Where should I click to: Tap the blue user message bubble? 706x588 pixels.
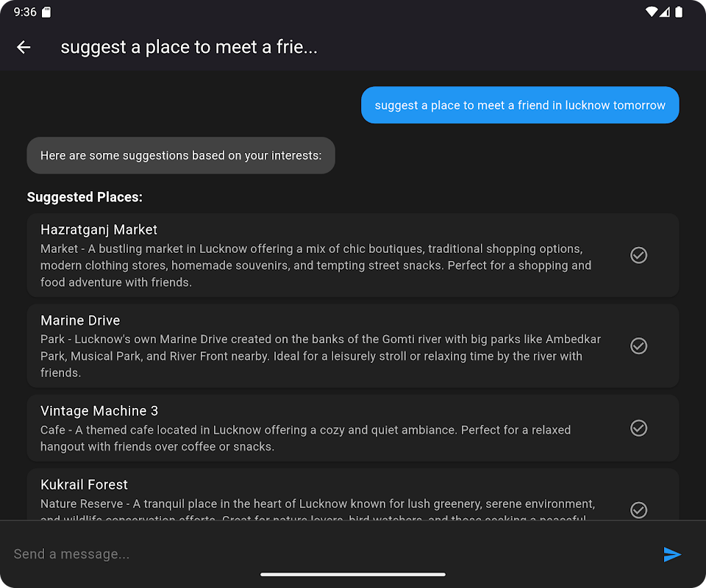point(520,105)
